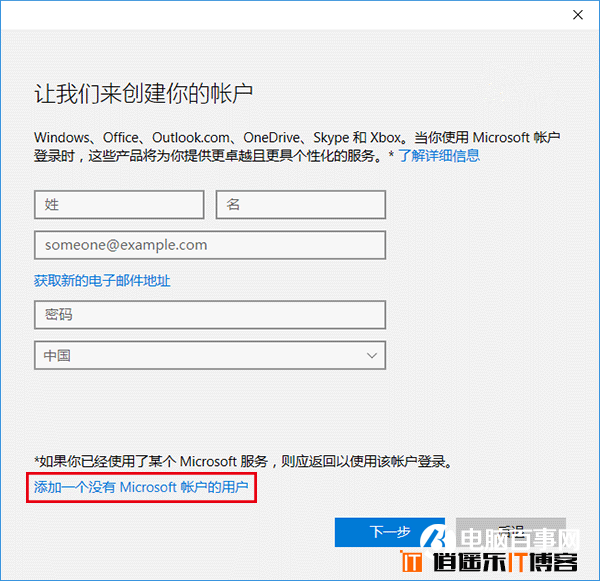This screenshot has width=600, height=581.
Task: Open 获取新的电子邮件地址 link
Action: 102,281
